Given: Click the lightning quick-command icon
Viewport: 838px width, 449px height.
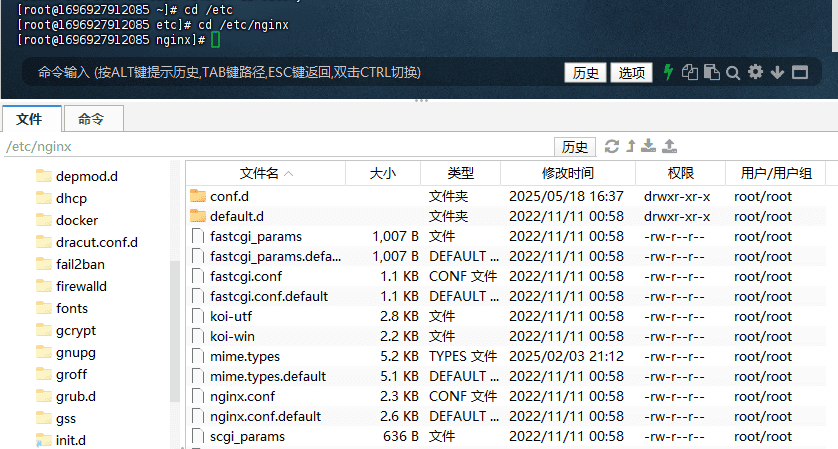Looking at the screenshot, I should pyautogui.click(x=668, y=72).
